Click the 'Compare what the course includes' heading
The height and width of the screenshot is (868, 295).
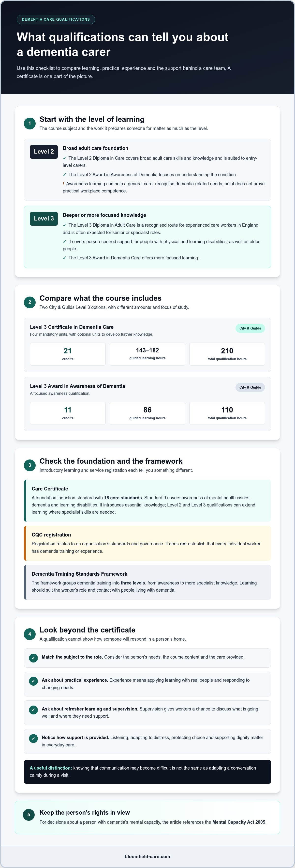pyautogui.click(x=100, y=298)
